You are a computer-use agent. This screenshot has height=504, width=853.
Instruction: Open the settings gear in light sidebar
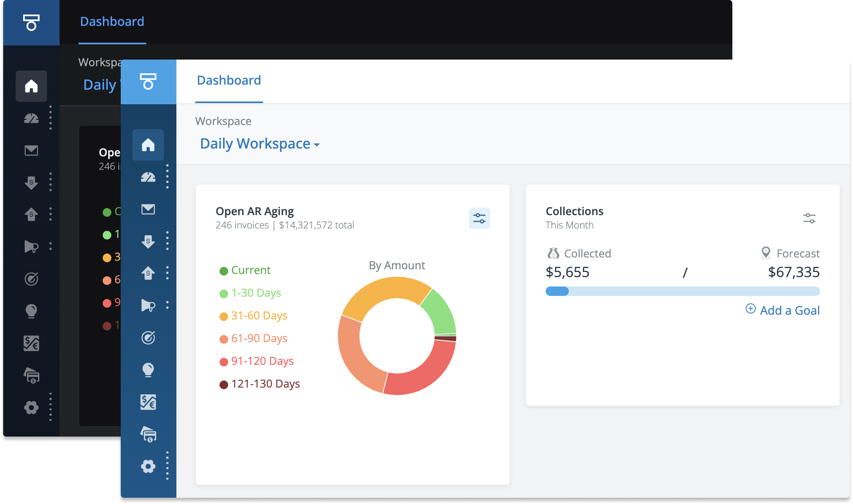point(148,466)
